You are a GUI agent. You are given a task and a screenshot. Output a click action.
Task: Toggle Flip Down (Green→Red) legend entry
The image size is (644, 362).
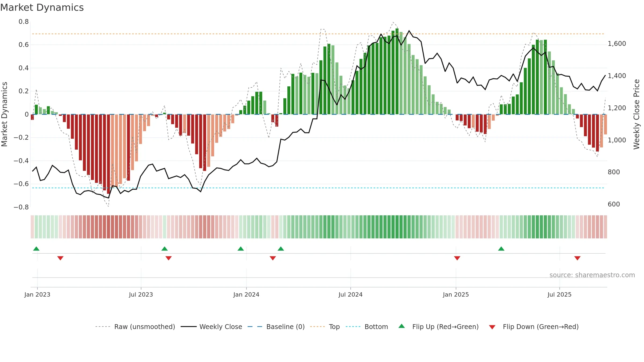534,327
